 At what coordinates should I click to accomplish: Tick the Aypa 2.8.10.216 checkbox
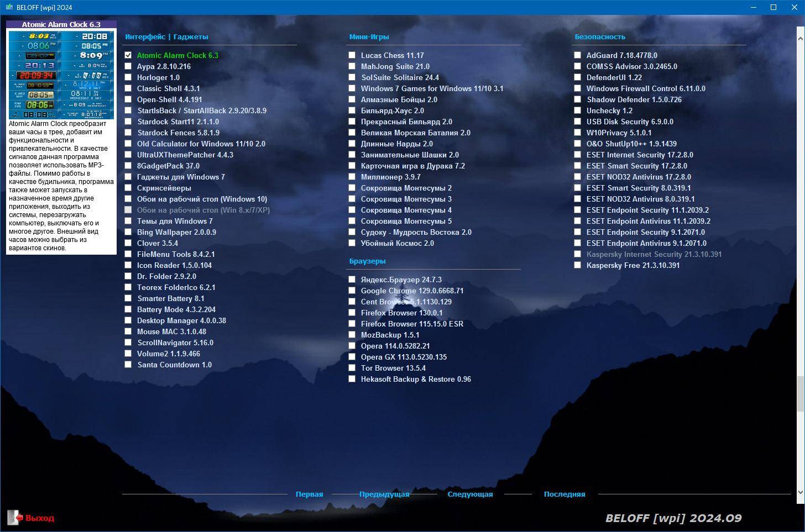point(128,66)
